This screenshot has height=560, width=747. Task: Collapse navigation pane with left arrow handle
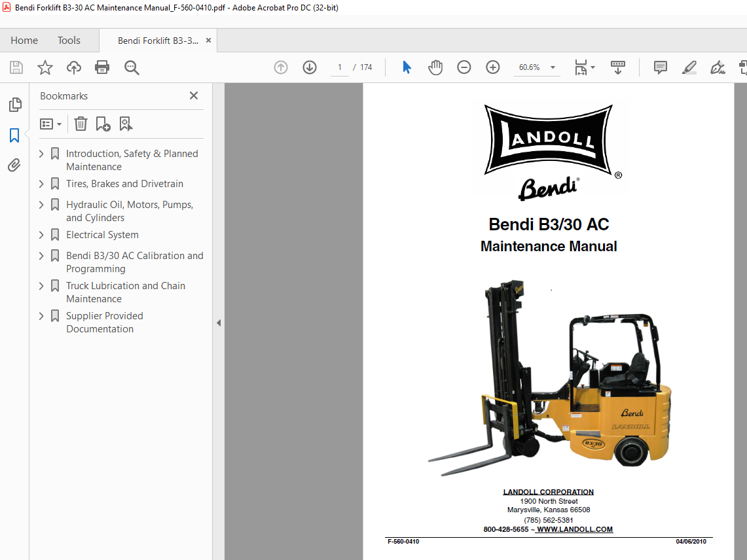point(219,323)
